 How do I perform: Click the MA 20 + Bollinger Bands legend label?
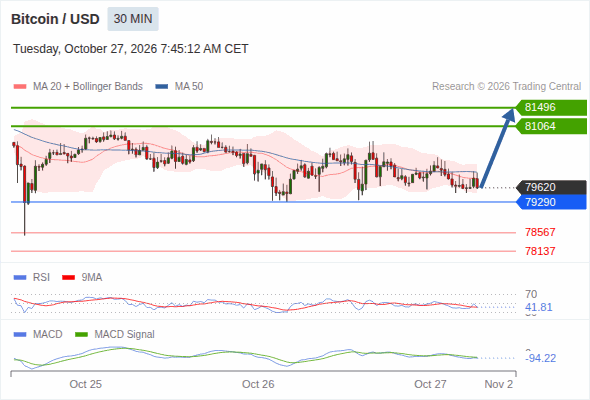(88, 87)
